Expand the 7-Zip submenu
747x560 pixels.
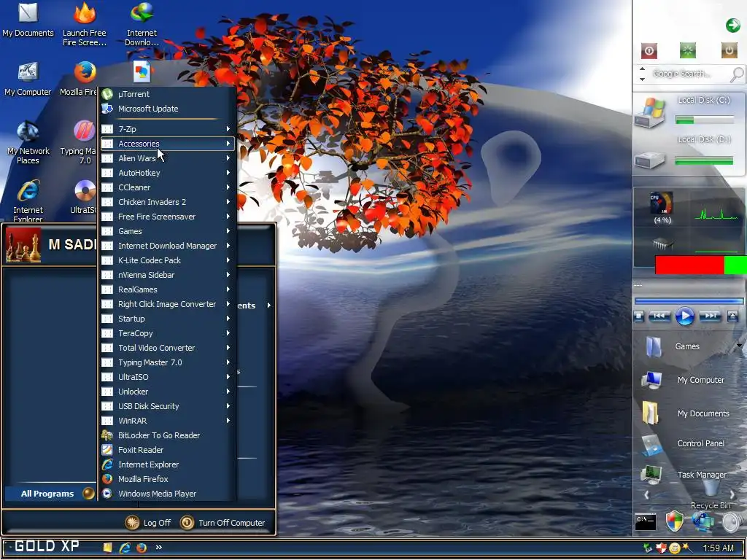(167, 129)
